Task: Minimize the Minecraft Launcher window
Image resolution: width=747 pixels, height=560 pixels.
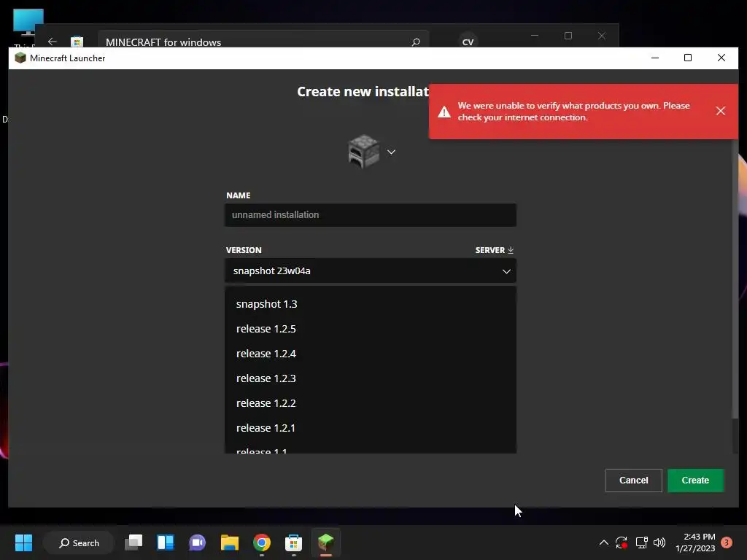Action: (x=655, y=58)
